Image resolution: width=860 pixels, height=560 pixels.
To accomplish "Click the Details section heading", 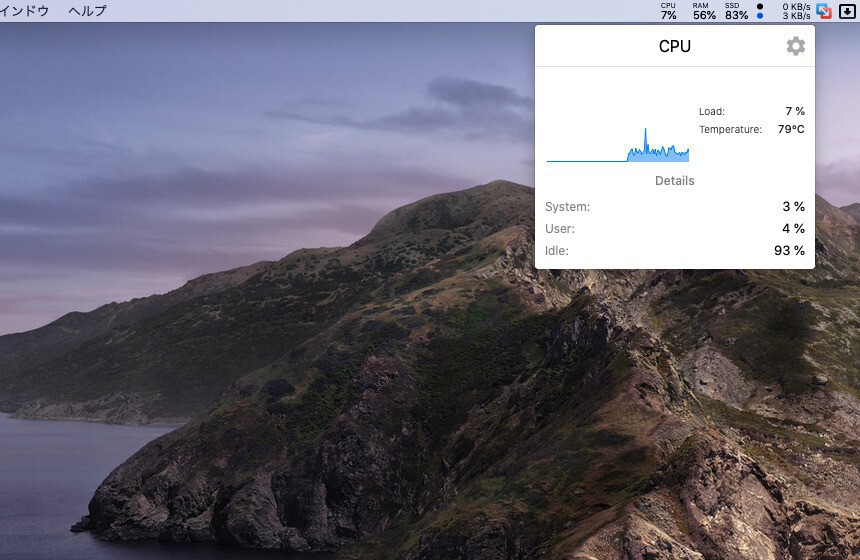I will (675, 180).
